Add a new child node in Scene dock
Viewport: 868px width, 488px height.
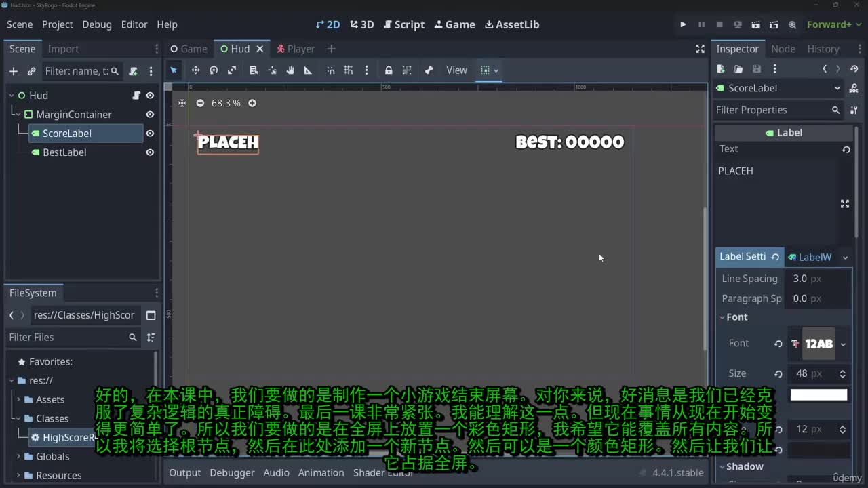14,71
